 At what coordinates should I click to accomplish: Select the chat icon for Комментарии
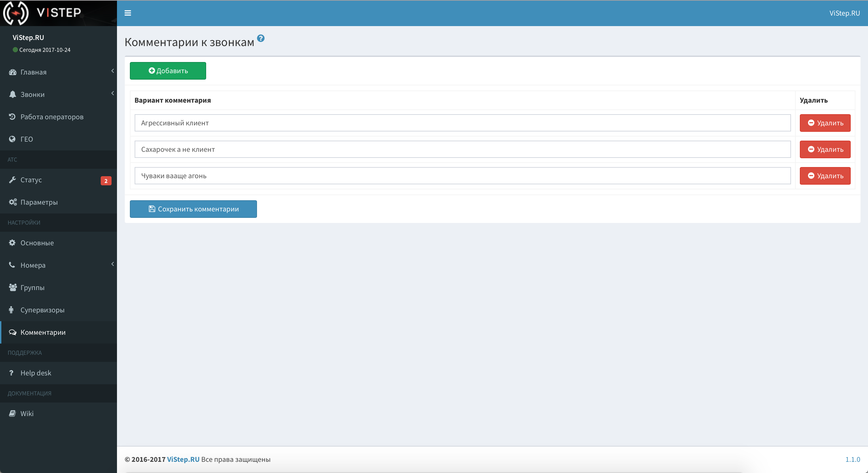tap(12, 332)
